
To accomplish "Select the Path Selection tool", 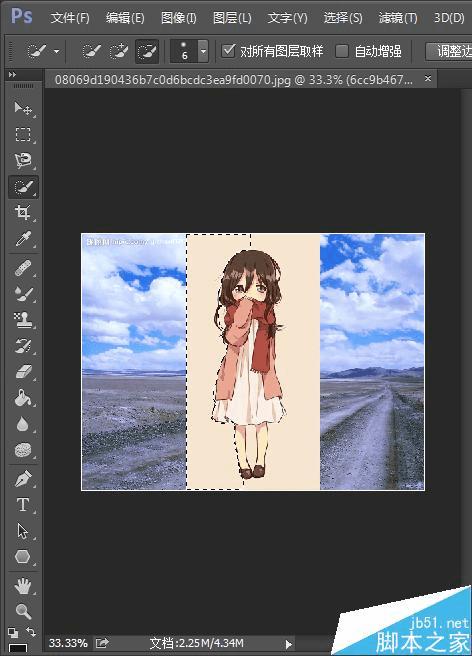I will 23,531.
